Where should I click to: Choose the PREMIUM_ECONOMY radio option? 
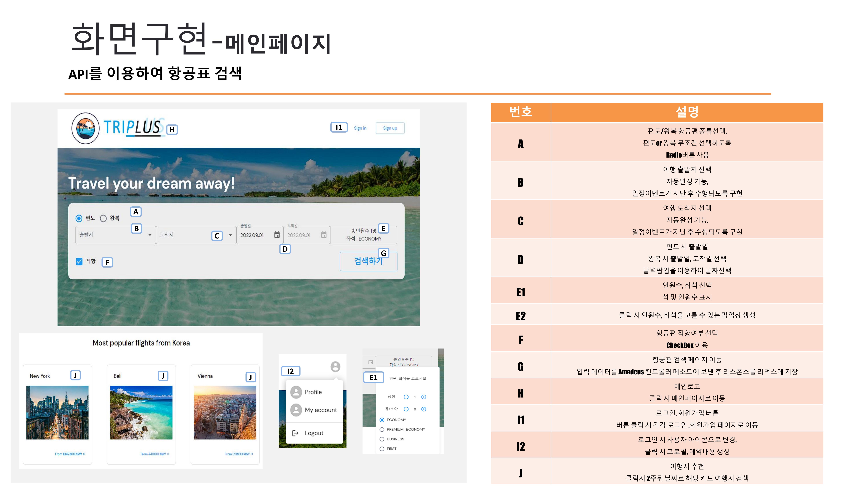click(382, 429)
